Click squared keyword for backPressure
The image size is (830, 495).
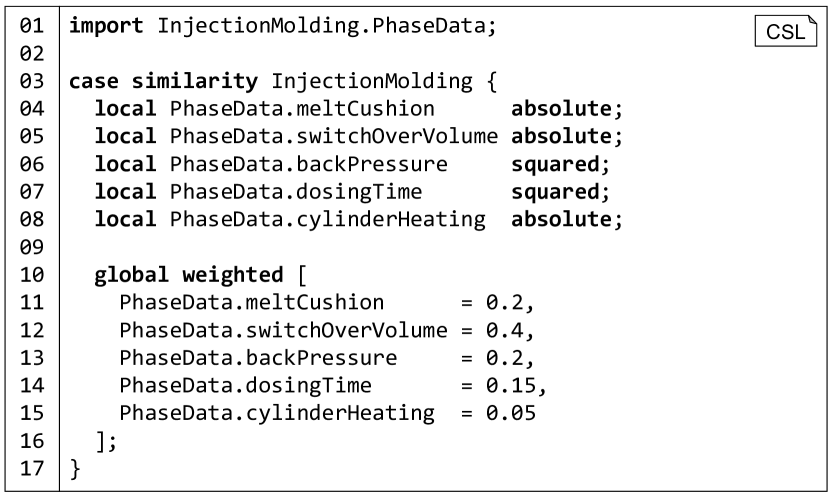point(555,165)
